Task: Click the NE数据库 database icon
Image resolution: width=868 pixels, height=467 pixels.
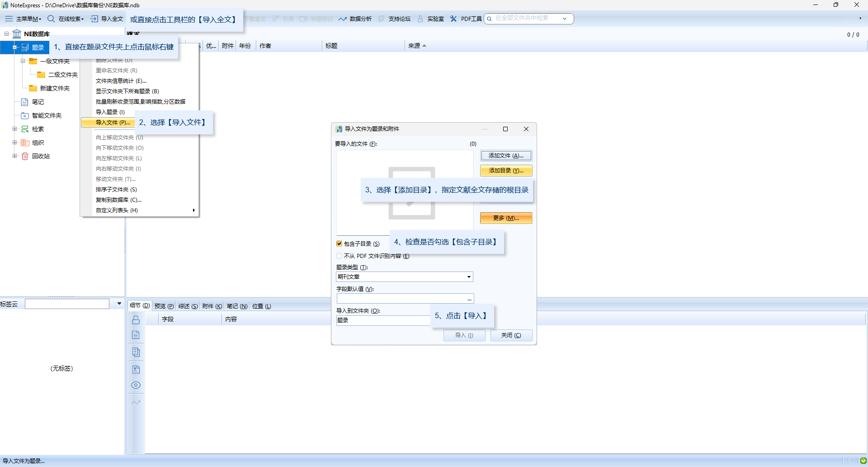Action: 17,34
